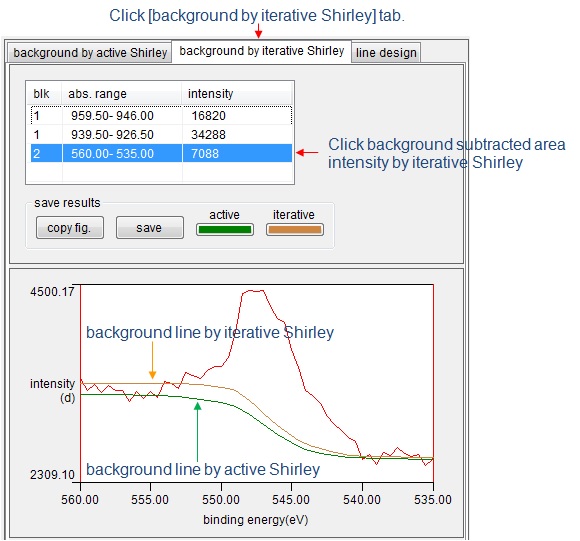580x541 pixels.
Task: Click the intensity column header
Action: [x=237, y=94]
